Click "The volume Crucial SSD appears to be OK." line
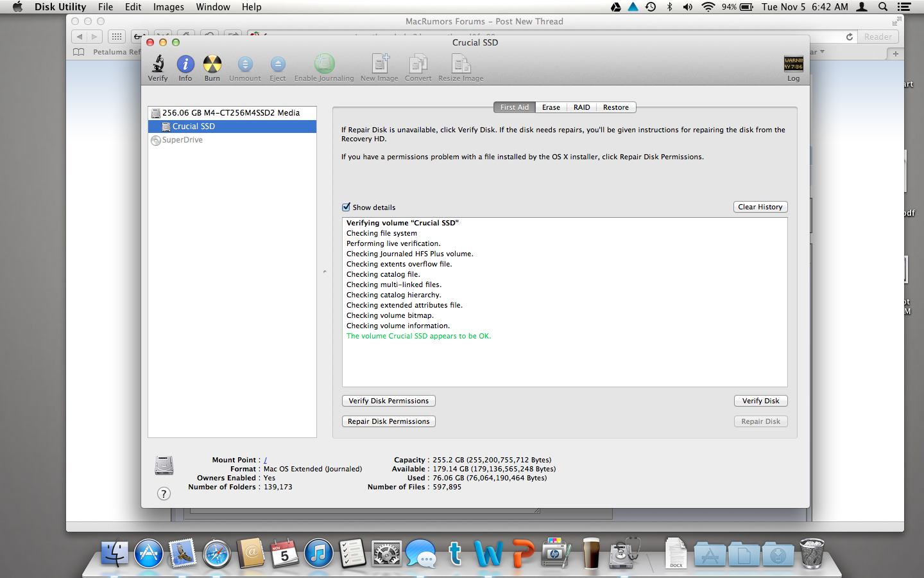This screenshot has height=578, width=924. click(418, 336)
